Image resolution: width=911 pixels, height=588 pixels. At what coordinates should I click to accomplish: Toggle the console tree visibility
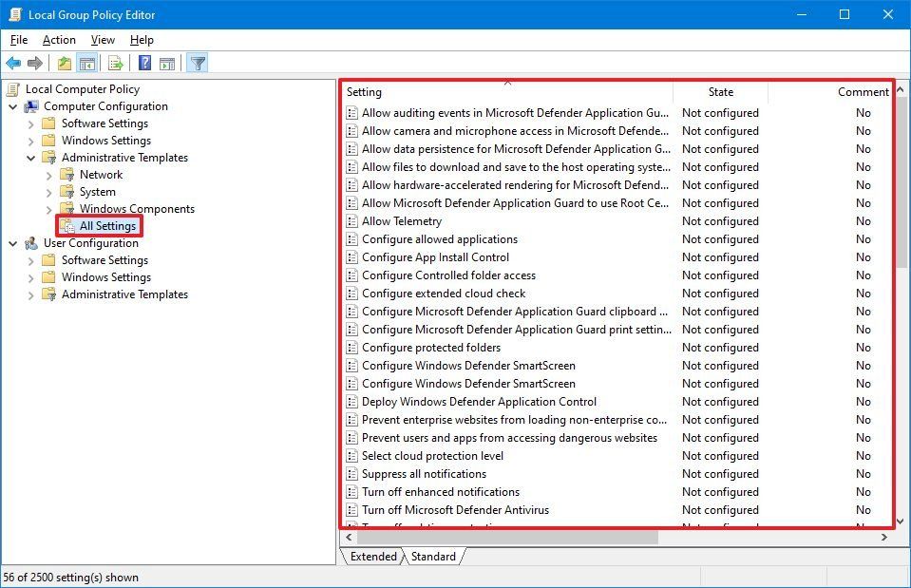pyautogui.click(x=86, y=63)
